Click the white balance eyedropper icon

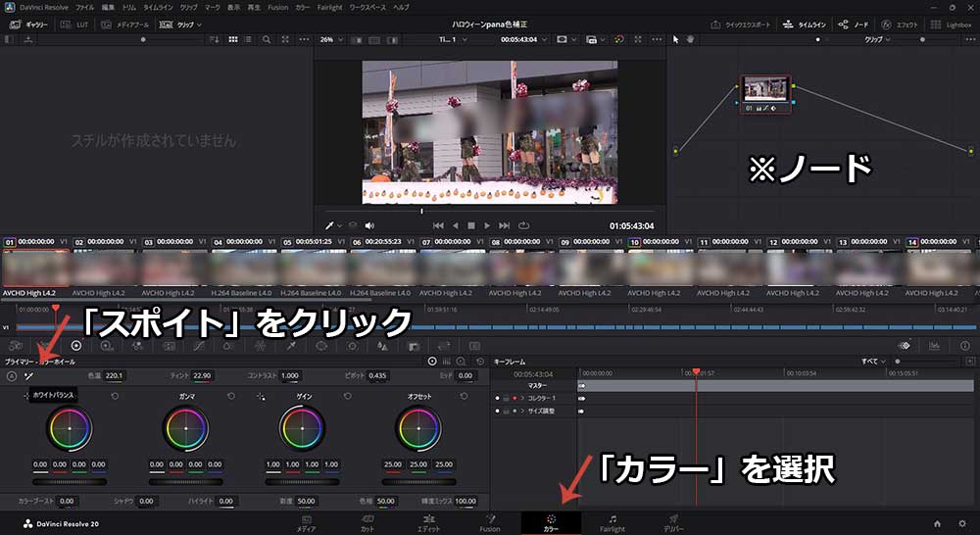point(28,375)
